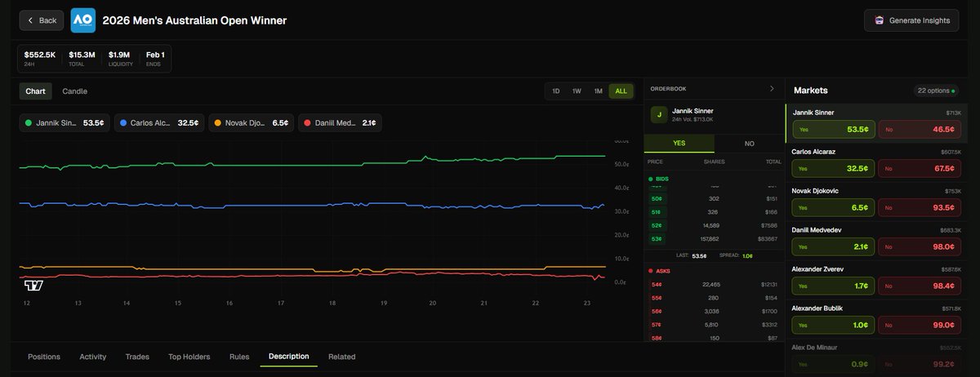Screen dimensions: 980x377
Task: Toggle Daniil Medvedev red legend series
Action: 340,123
